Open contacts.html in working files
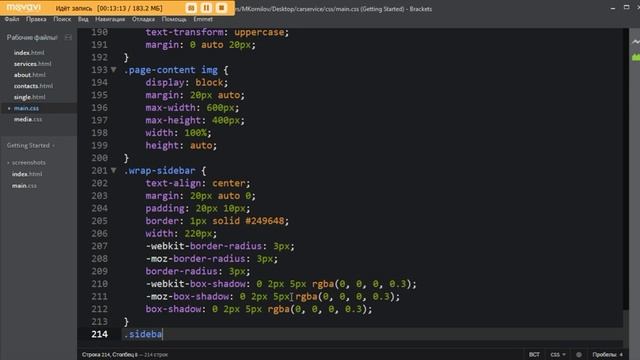The image size is (640, 360). point(33,86)
